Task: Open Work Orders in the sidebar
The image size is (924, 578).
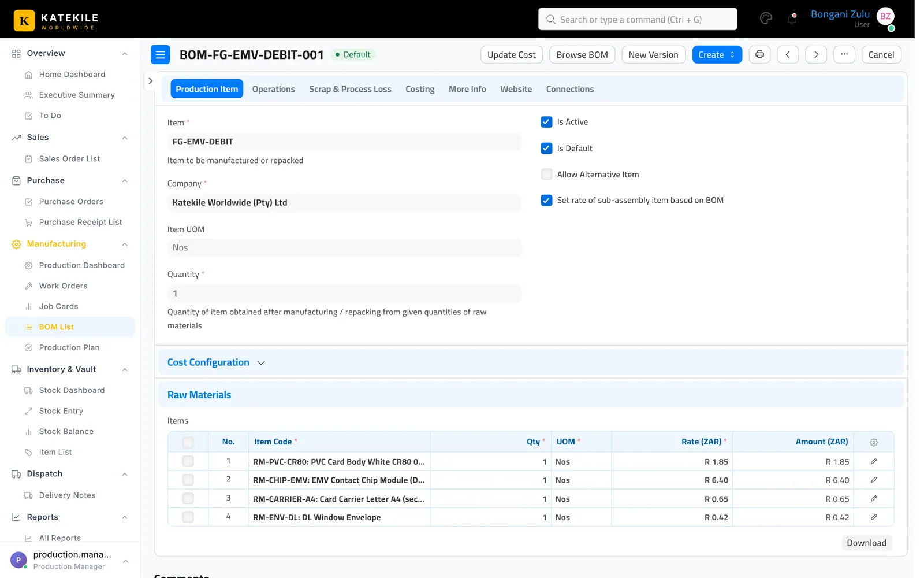Action: 64,286
